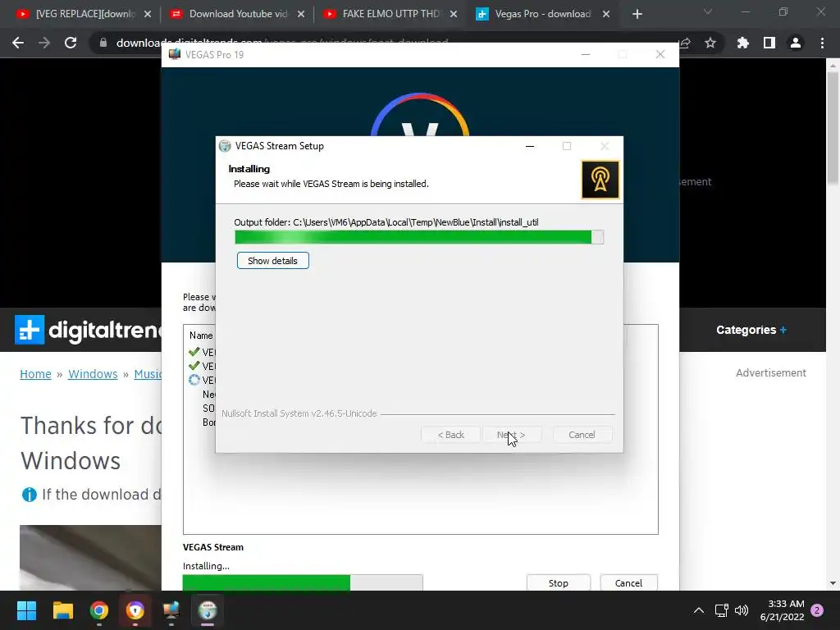Open the tab search dropdown arrow
This screenshot has width=840, height=630.
click(708, 11)
